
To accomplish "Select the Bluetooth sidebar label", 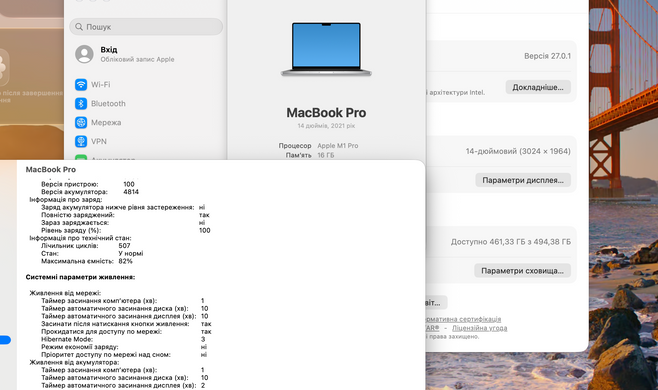I will [108, 103].
